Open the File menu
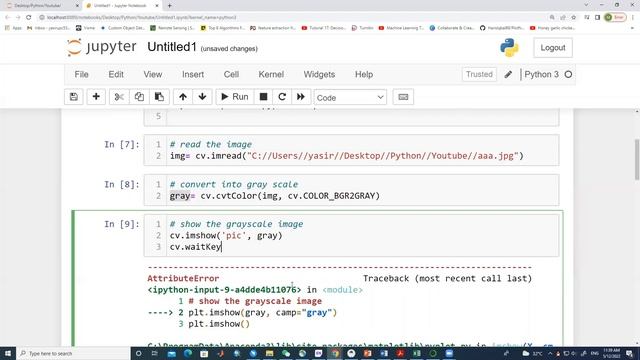This screenshot has height=360, width=640. [81, 74]
